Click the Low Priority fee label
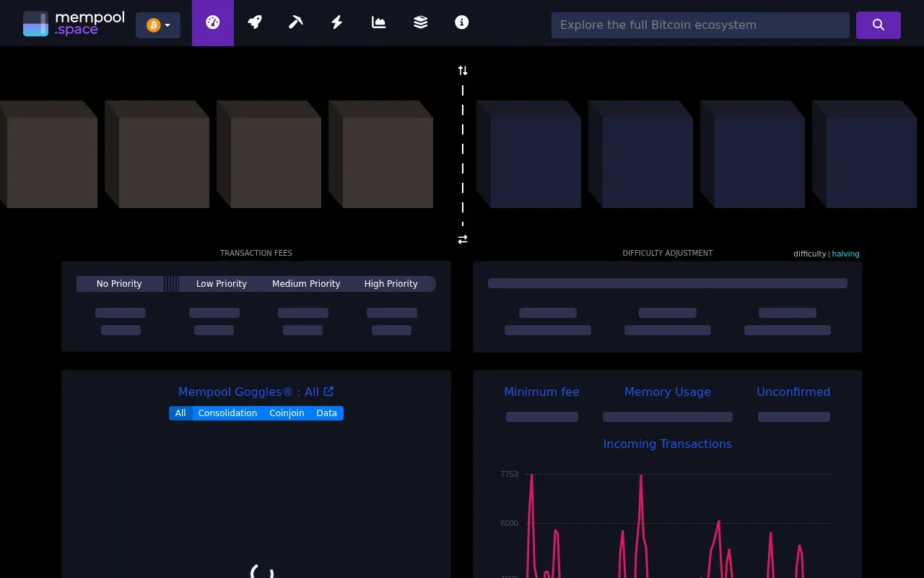924x578 pixels. (222, 284)
